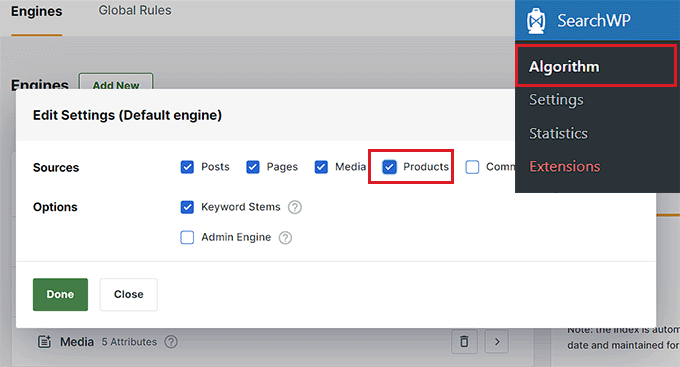Viewport: 680px width, 367px height.
Task: Expand Media source row chevron
Action: [x=497, y=342]
